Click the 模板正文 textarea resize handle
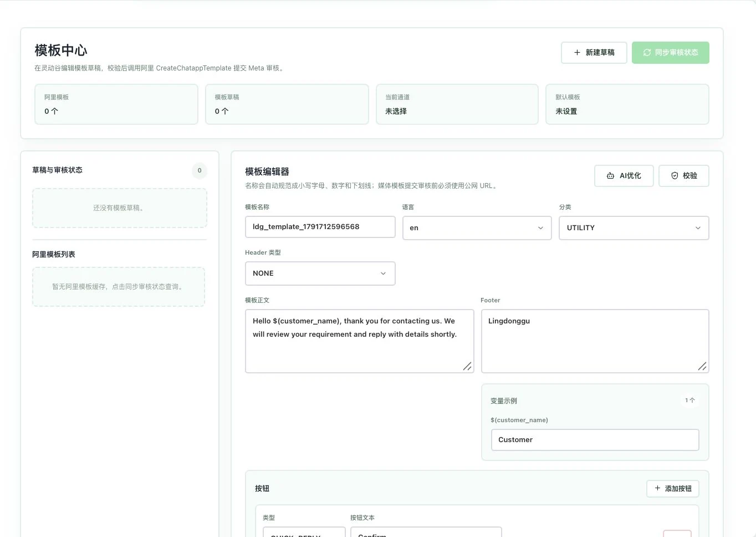The height and width of the screenshot is (537, 756). pyautogui.click(x=467, y=366)
